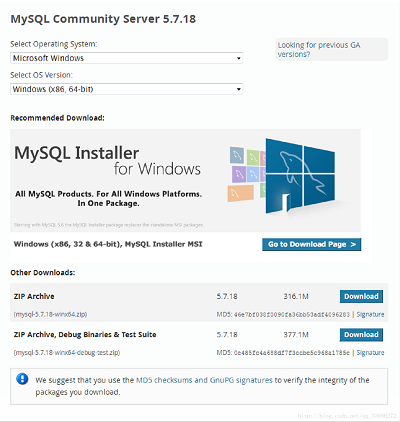Image resolution: width=400 pixels, height=422 pixels.
Task: Select the 377.1M file size
Action: [296, 335]
